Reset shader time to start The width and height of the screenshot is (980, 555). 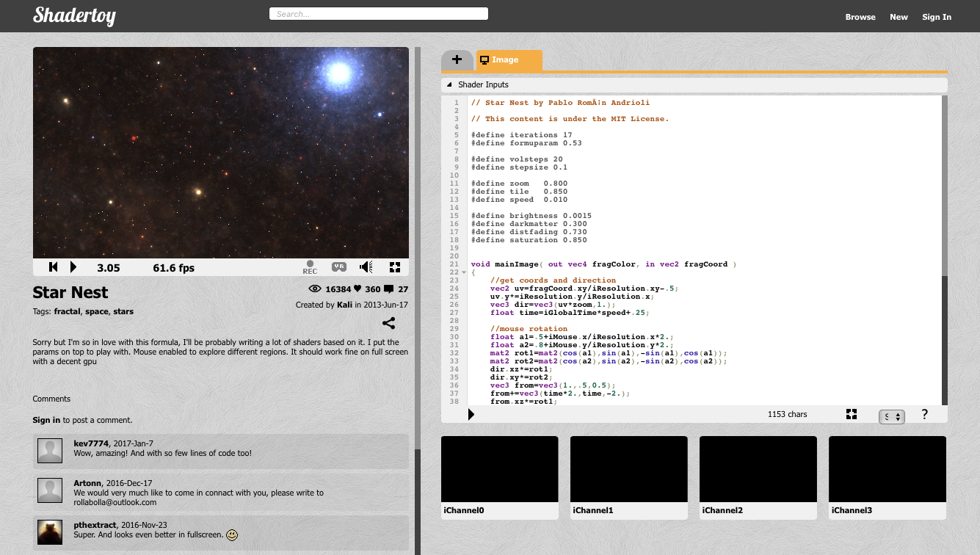tap(54, 267)
